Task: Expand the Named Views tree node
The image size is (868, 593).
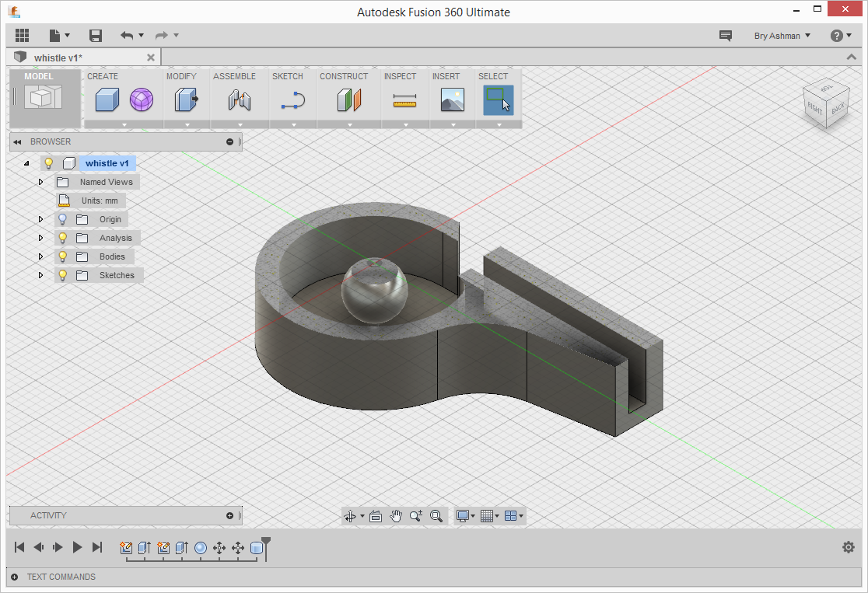Action: click(41, 182)
